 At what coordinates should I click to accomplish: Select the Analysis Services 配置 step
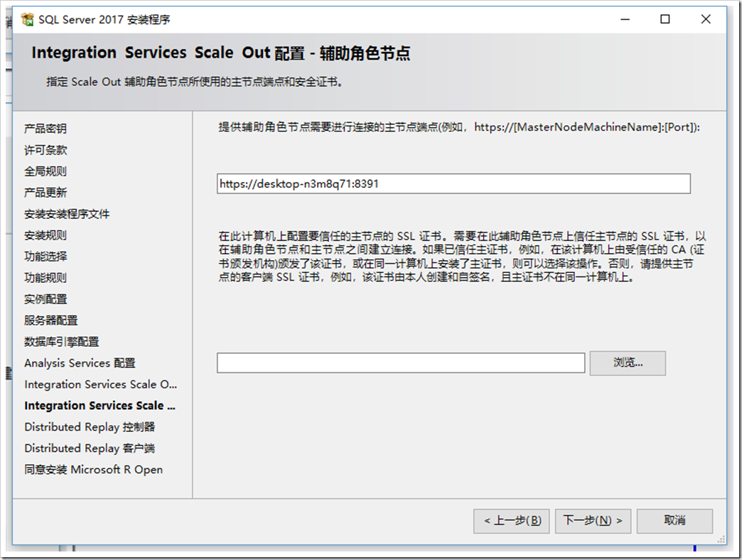point(80,363)
